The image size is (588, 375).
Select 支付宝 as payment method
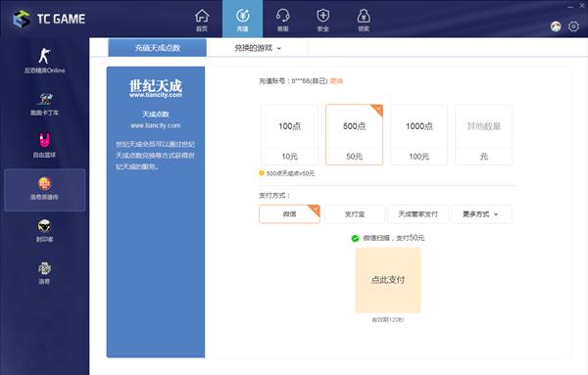pyautogui.click(x=355, y=213)
